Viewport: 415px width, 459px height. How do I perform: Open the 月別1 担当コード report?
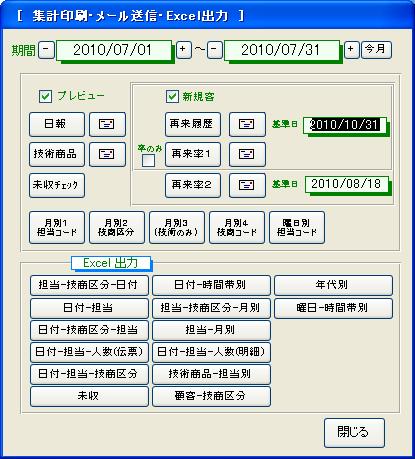(x=57, y=228)
